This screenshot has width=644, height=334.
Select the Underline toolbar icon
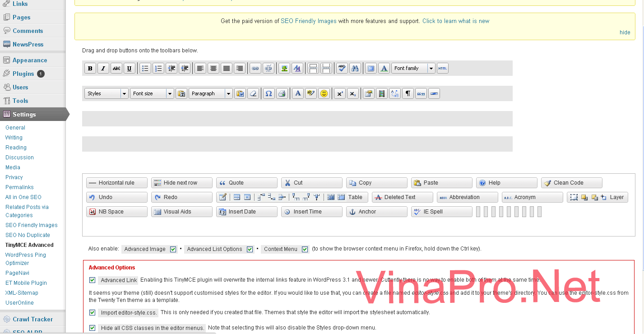[x=130, y=69]
